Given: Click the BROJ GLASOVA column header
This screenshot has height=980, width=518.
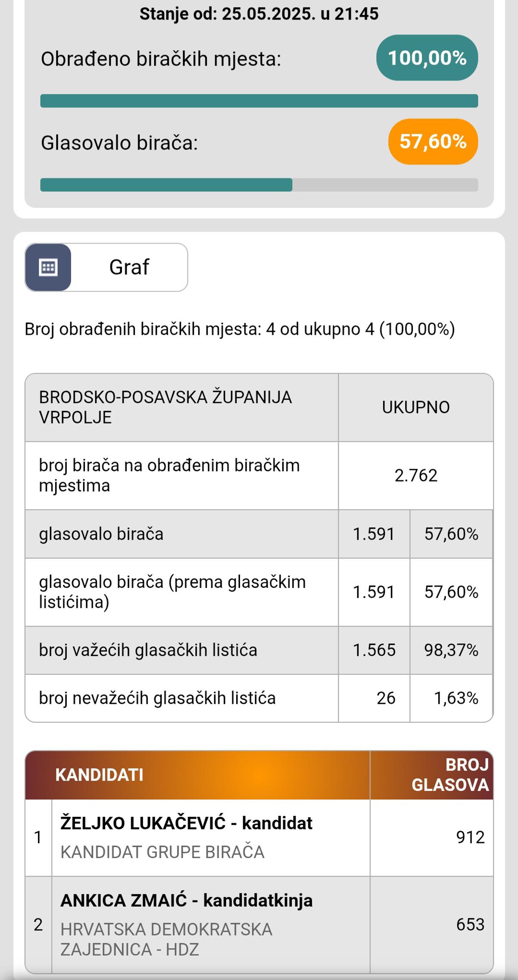Looking at the screenshot, I should [450, 775].
